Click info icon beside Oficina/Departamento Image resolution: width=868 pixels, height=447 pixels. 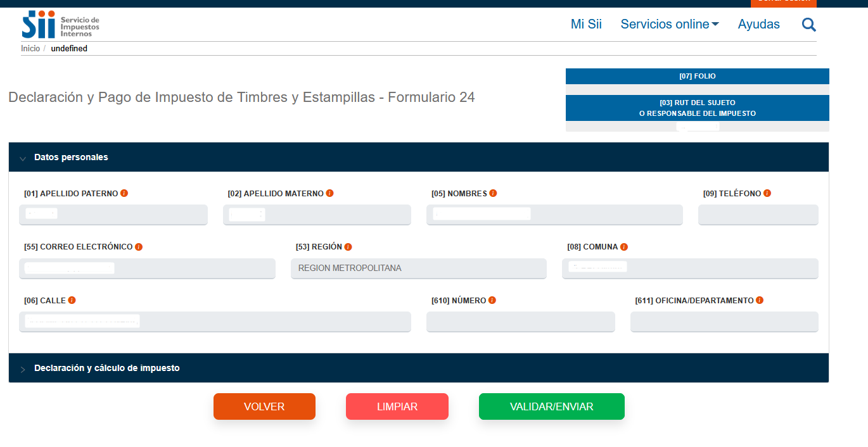click(x=760, y=300)
